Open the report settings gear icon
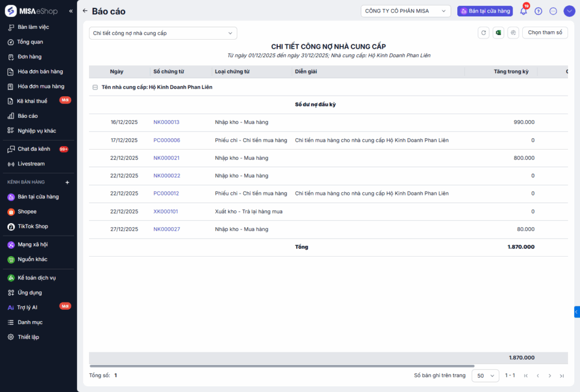580x392 pixels. click(513, 33)
